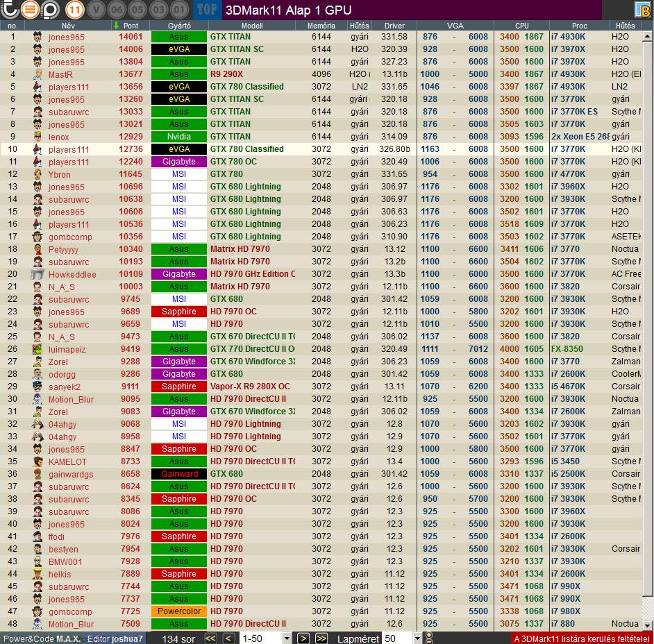
Task: Click MastR's avatar icon in row 4
Action: click(38, 74)
